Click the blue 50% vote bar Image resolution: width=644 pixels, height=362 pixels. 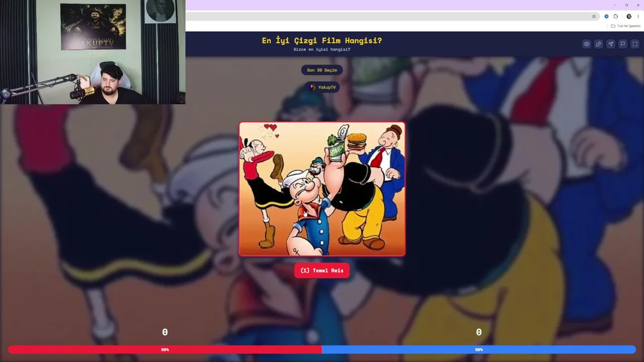point(479,349)
